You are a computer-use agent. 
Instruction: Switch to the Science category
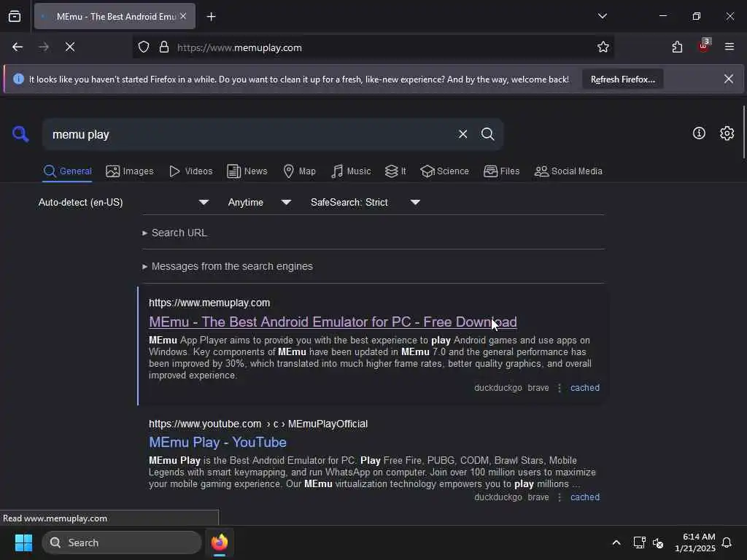tap(444, 171)
